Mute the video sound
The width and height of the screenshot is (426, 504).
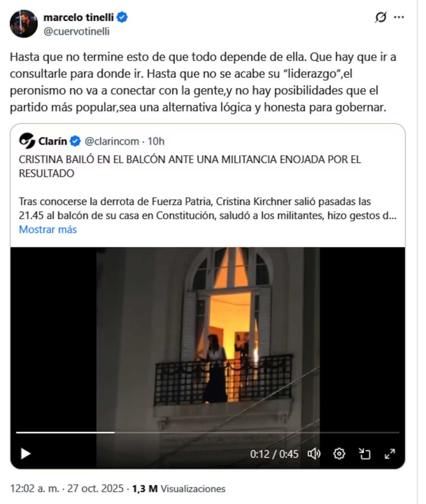[314, 454]
